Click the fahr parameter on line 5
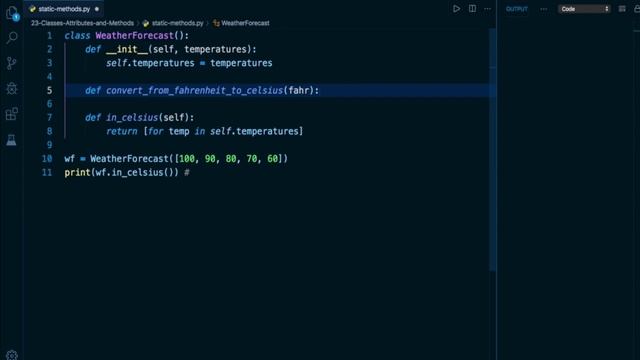The height and width of the screenshot is (360, 640). click(x=299, y=90)
